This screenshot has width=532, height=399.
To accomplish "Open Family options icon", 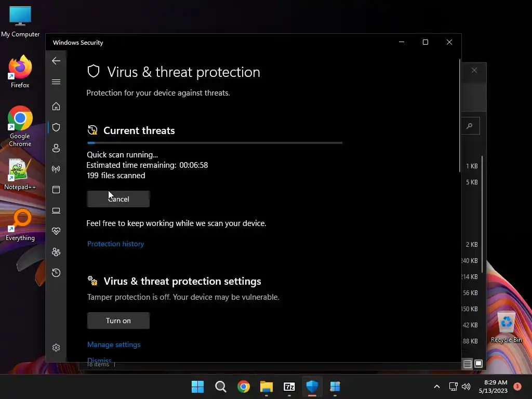I will pyautogui.click(x=56, y=252).
